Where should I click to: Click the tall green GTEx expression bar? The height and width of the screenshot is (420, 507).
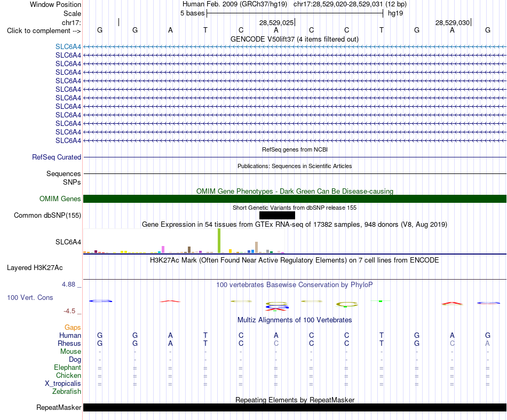tap(219, 241)
